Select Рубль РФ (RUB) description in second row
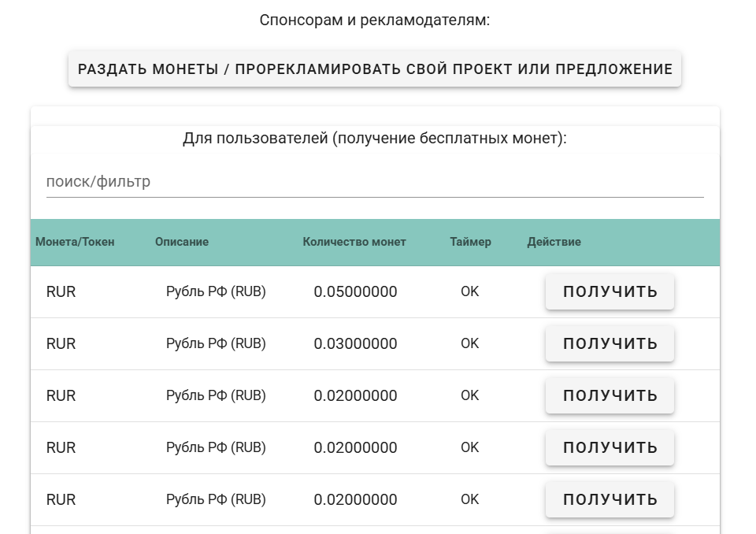 [x=216, y=344]
